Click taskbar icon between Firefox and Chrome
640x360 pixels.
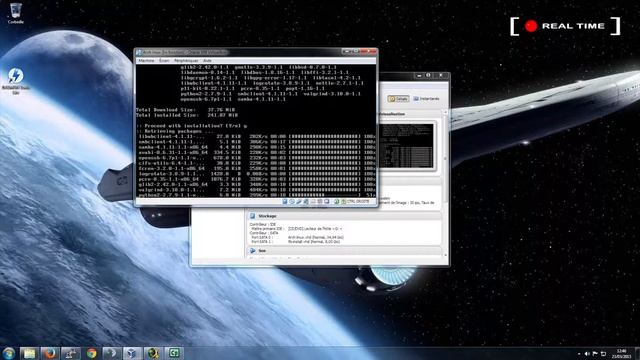(71, 353)
